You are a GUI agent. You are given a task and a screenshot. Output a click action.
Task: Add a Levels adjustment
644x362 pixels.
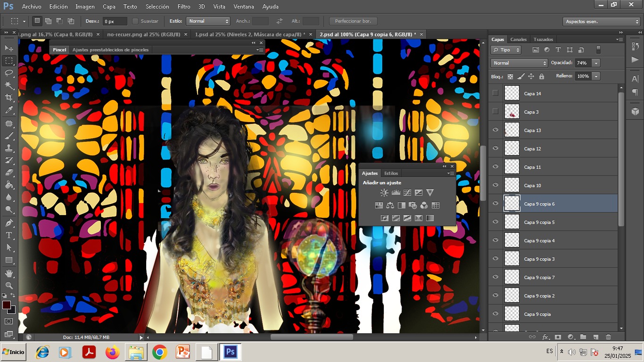[x=396, y=192]
